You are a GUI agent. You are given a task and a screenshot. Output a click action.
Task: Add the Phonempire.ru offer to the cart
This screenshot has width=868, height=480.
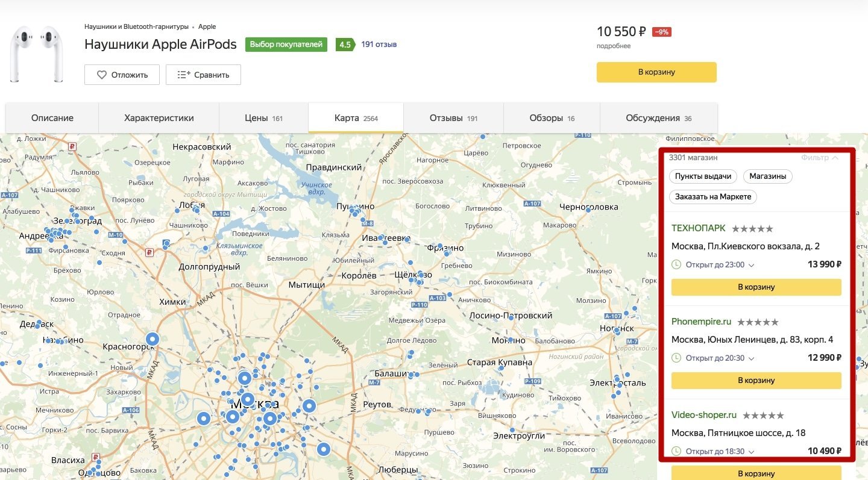click(756, 381)
